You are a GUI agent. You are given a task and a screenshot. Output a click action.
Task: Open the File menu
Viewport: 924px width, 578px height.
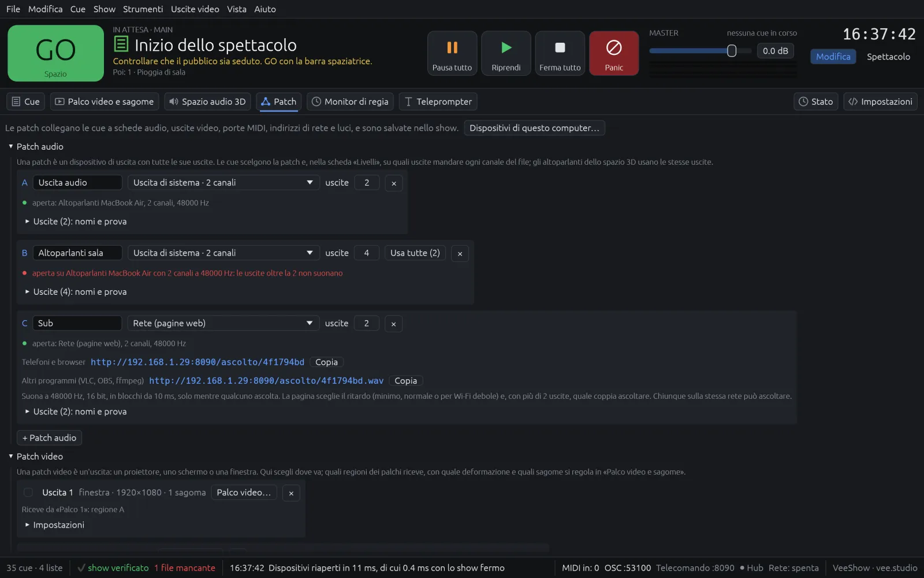13,9
